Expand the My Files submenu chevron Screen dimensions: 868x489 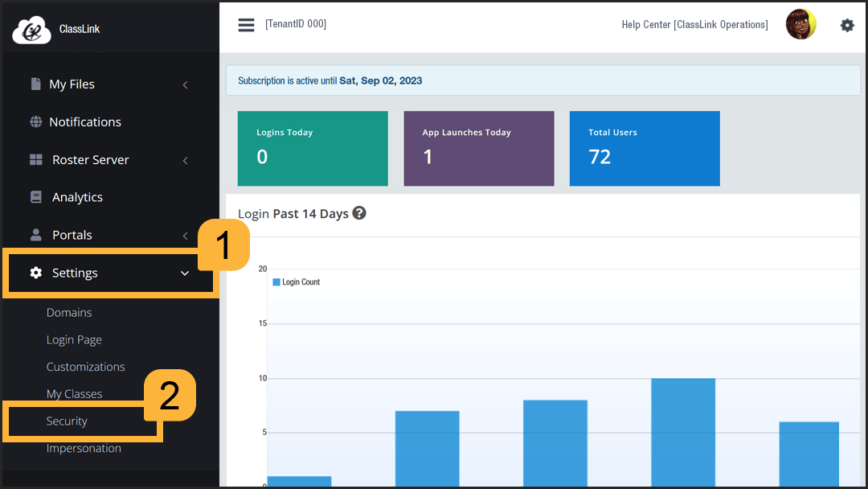[186, 84]
